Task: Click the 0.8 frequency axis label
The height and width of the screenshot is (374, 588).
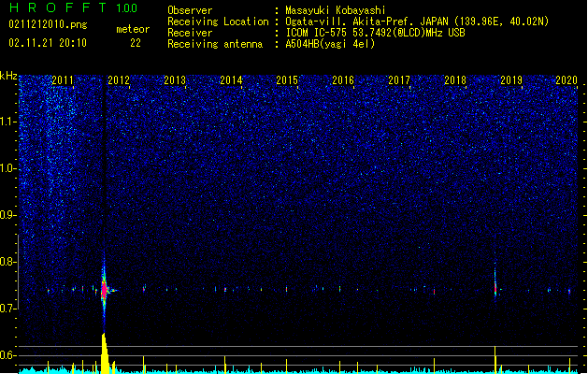Action: tap(8, 262)
